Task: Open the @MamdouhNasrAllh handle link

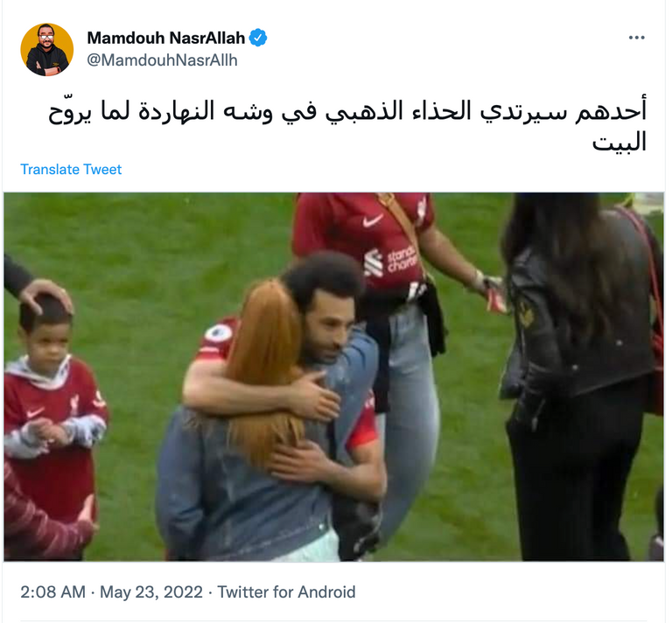Action: [162, 60]
